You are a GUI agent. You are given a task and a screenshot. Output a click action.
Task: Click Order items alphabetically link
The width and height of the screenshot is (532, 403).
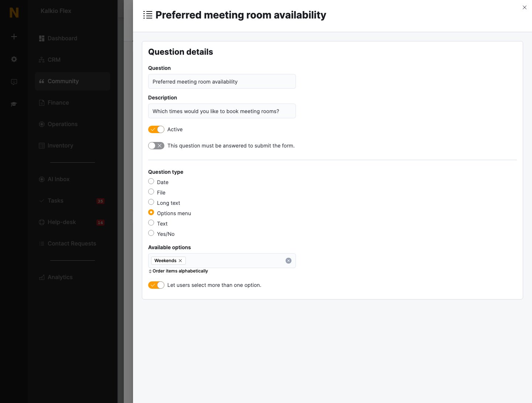[x=178, y=271]
